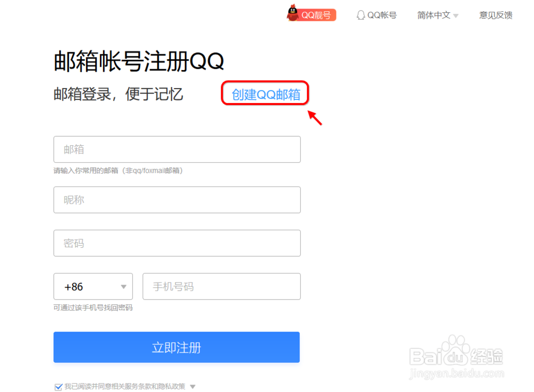Click the 邮箱帐号注册QQ heading

[x=139, y=61]
